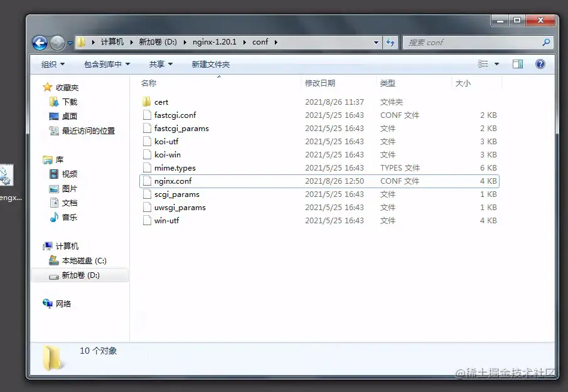
Task: Open 库 in navigation pane
Action: coord(60,160)
